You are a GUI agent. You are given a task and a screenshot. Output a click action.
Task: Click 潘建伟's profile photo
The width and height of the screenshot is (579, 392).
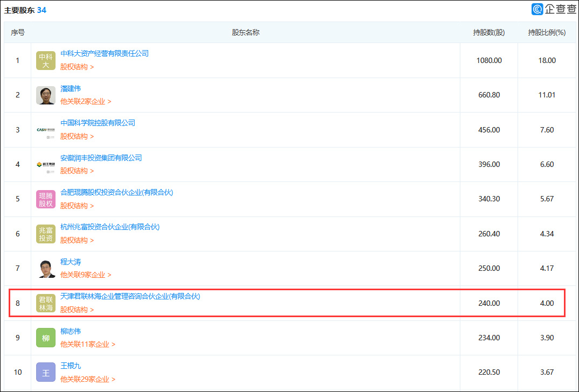(46, 95)
